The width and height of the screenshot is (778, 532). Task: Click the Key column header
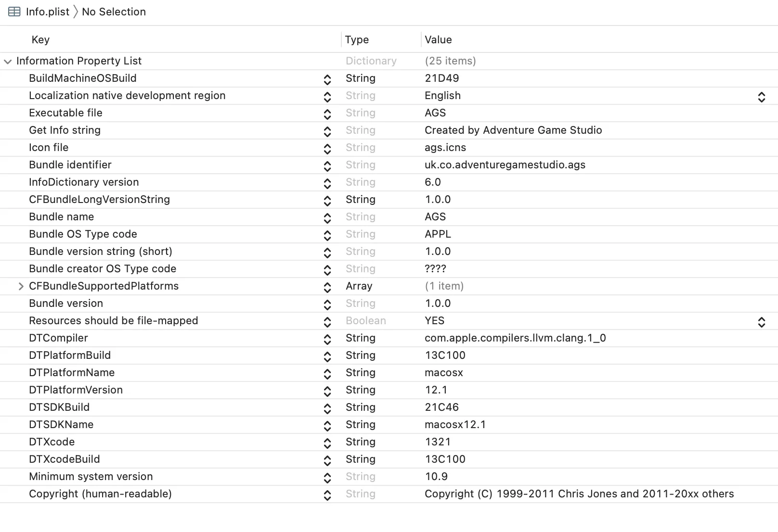point(40,40)
